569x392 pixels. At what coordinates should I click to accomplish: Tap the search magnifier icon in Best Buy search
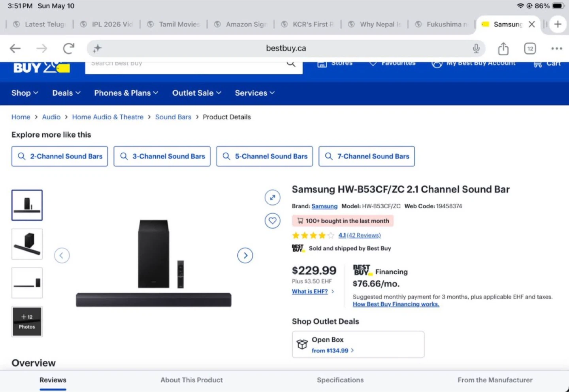click(x=291, y=63)
